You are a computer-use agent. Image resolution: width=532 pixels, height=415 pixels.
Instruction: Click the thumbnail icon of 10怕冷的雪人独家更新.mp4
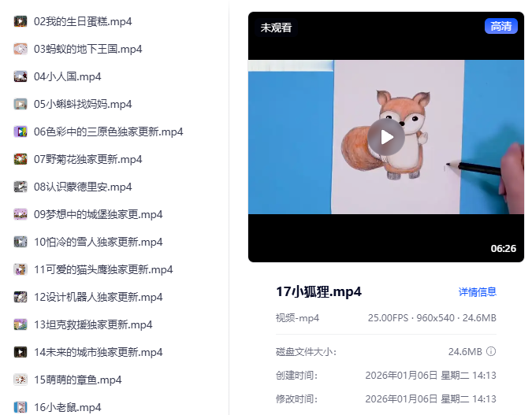[x=20, y=242]
